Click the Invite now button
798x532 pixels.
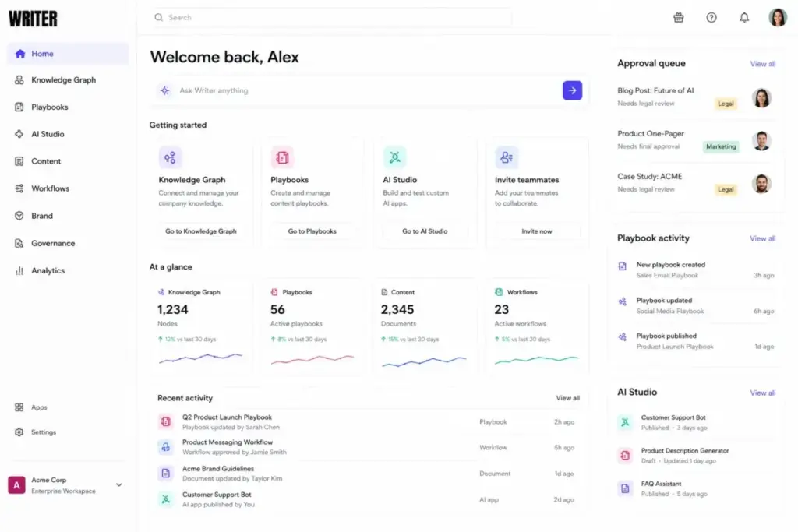(x=537, y=231)
